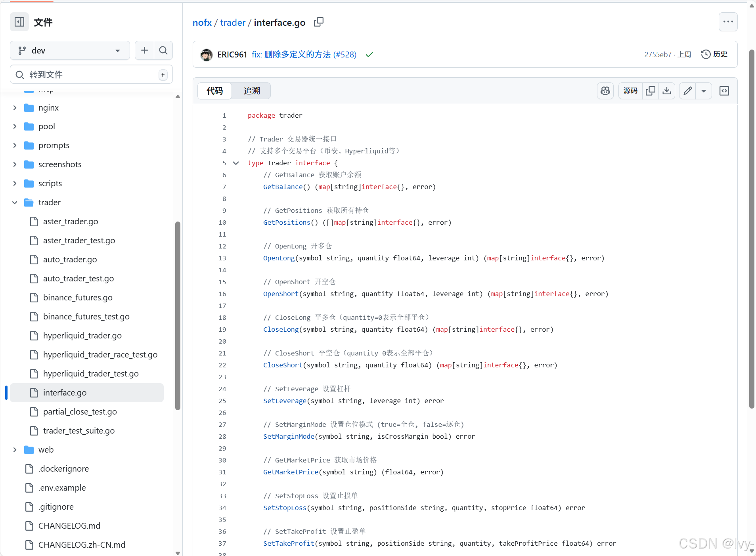Open hyperliquid_trader_test.go file
The height and width of the screenshot is (556, 756).
91,374
